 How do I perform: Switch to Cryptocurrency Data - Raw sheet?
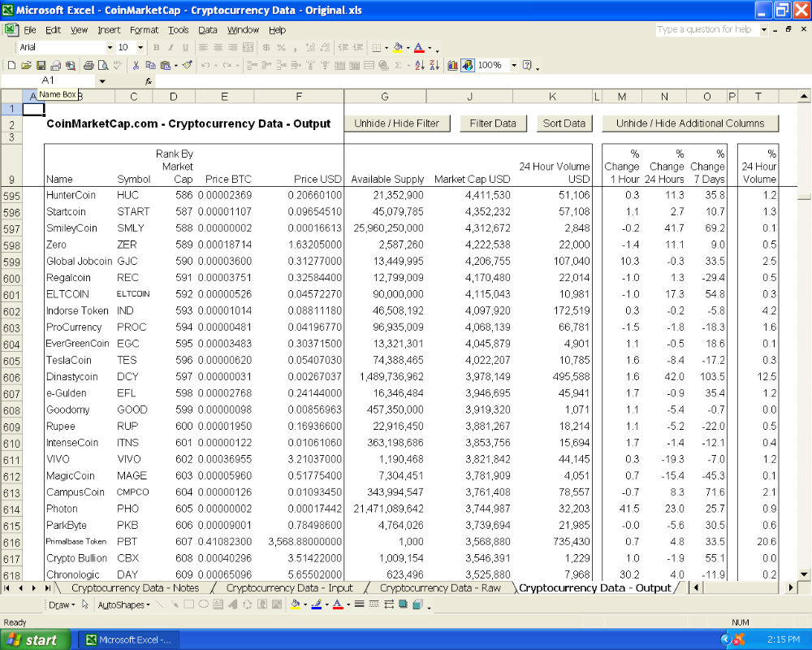point(440,587)
